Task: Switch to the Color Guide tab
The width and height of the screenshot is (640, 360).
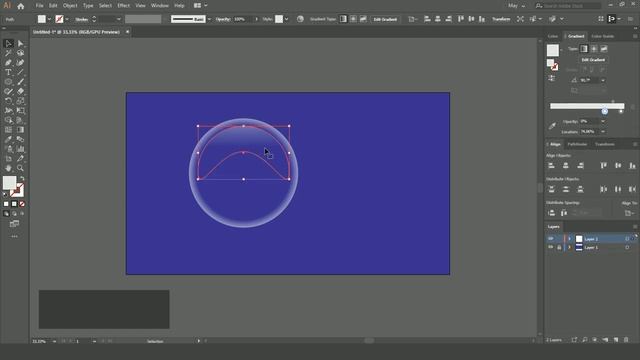Action: point(602,36)
